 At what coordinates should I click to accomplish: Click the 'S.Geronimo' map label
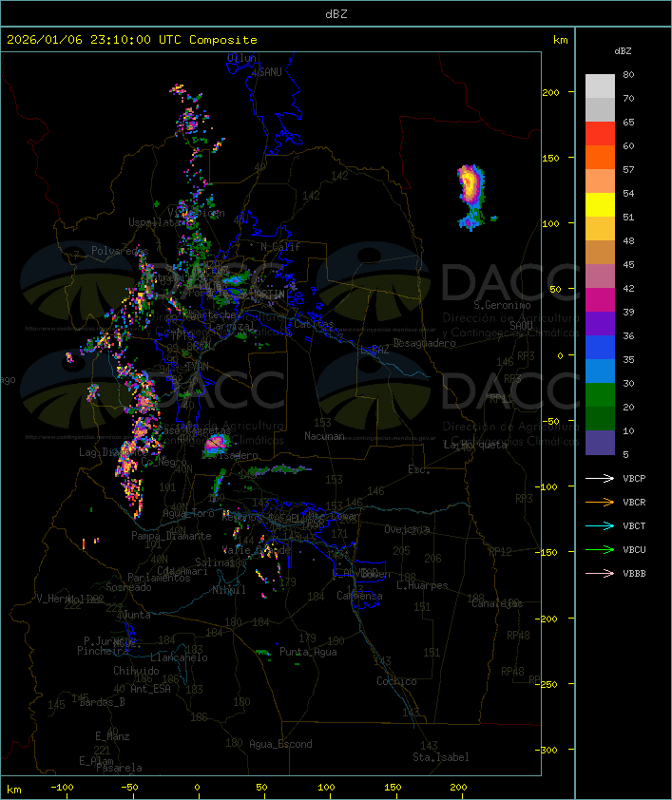[502, 305]
